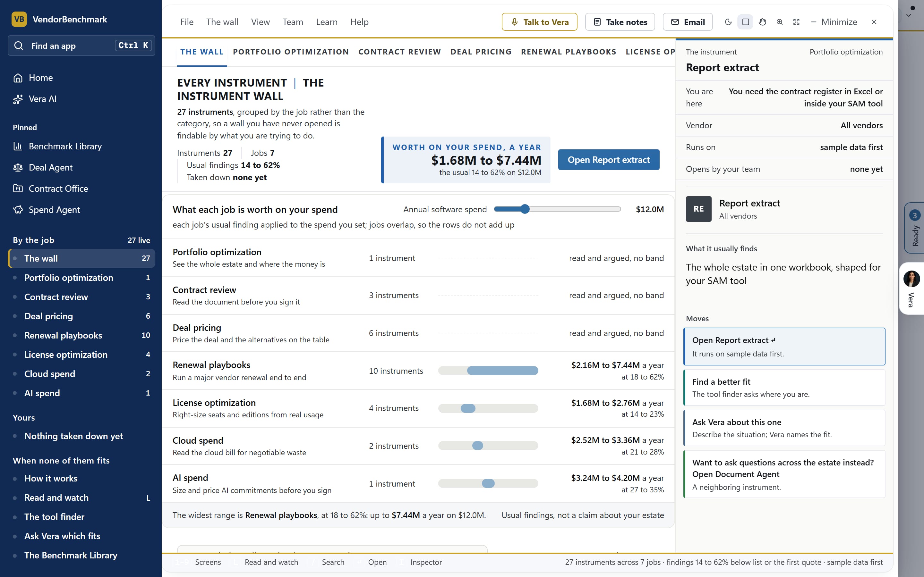Viewport: 924px width, 577px height.
Task: Open the pinned Deal Agent scales icon
Action: 18,167
